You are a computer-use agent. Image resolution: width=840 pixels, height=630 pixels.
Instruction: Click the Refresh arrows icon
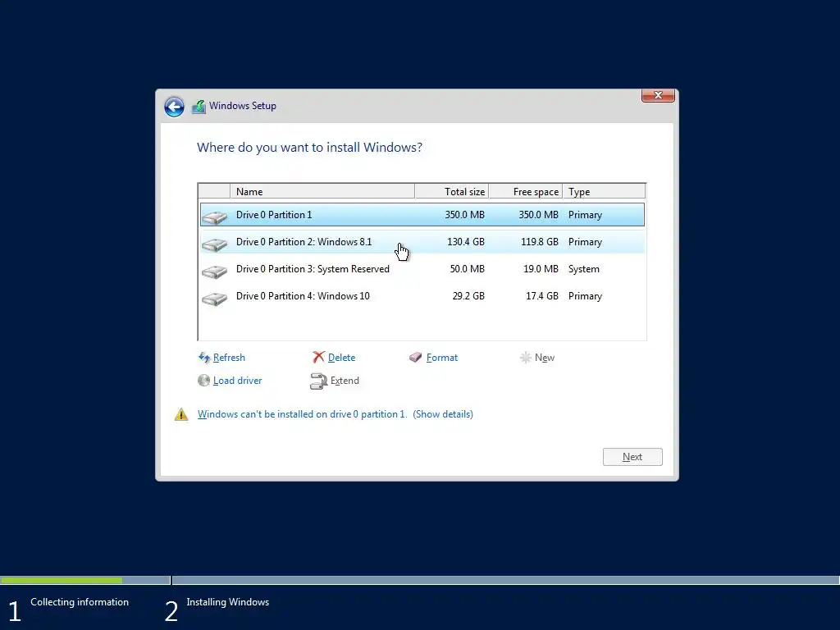click(x=204, y=358)
